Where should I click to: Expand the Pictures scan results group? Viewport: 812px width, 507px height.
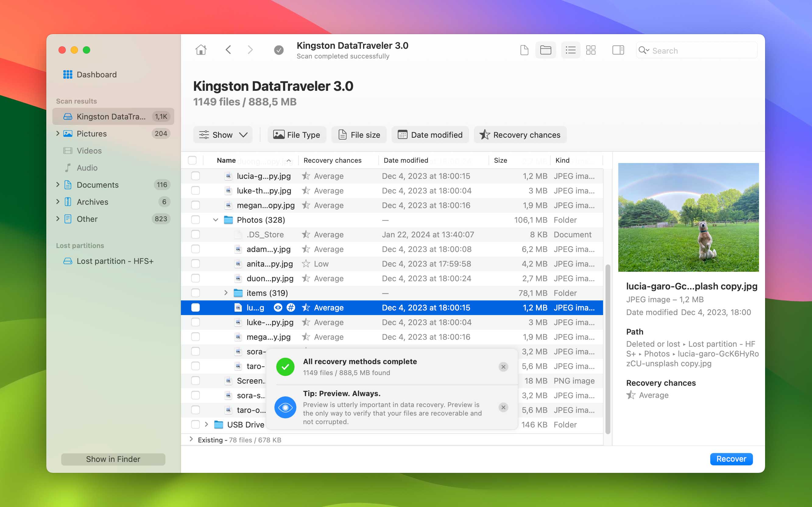point(57,134)
